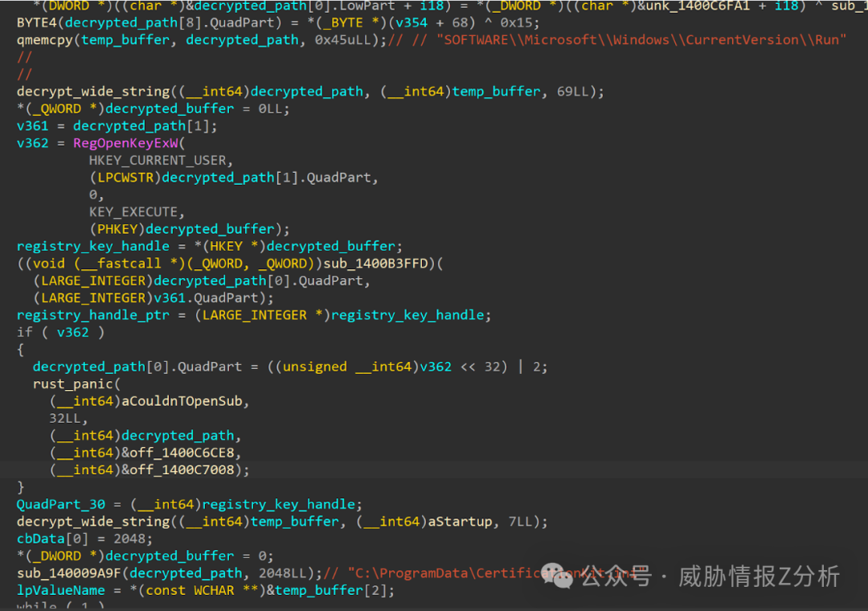Click the off_1400C6CE8 offset reference
Screen dimensions: 868x611
[182, 453]
